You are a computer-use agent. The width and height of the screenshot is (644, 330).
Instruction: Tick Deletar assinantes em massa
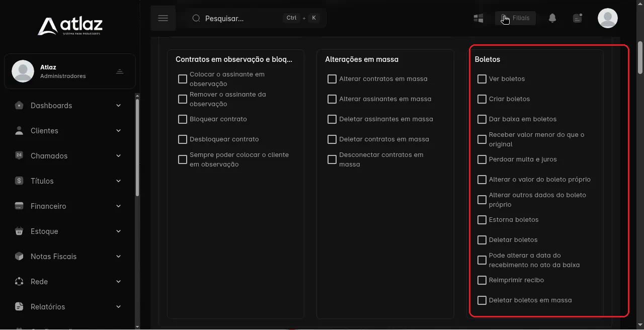(x=332, y=119)
